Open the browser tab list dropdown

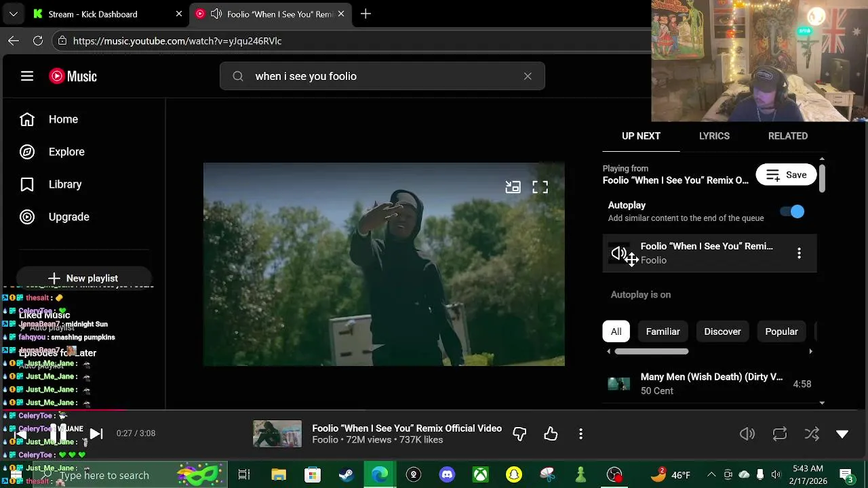pos(13,14)
